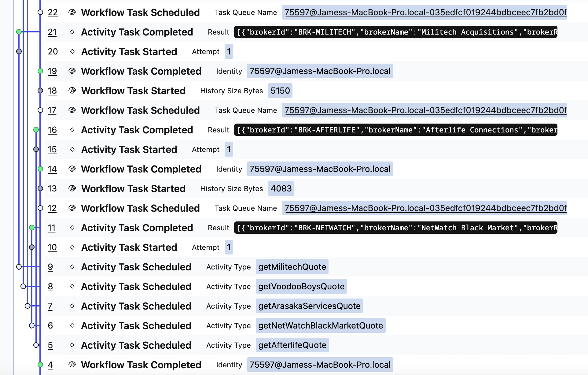Select gray timeline node for event 15
Screen dimensions: 588x375
pos(36,149)
